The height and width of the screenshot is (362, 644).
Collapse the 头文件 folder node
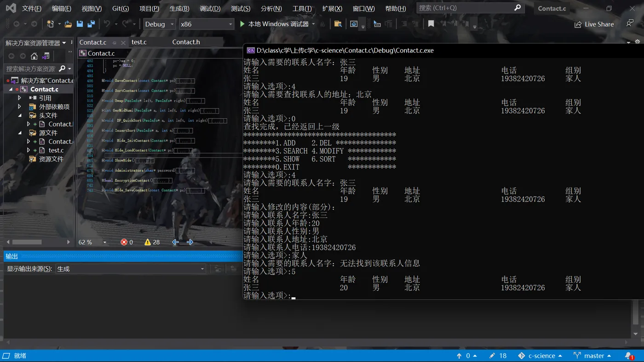19,115
